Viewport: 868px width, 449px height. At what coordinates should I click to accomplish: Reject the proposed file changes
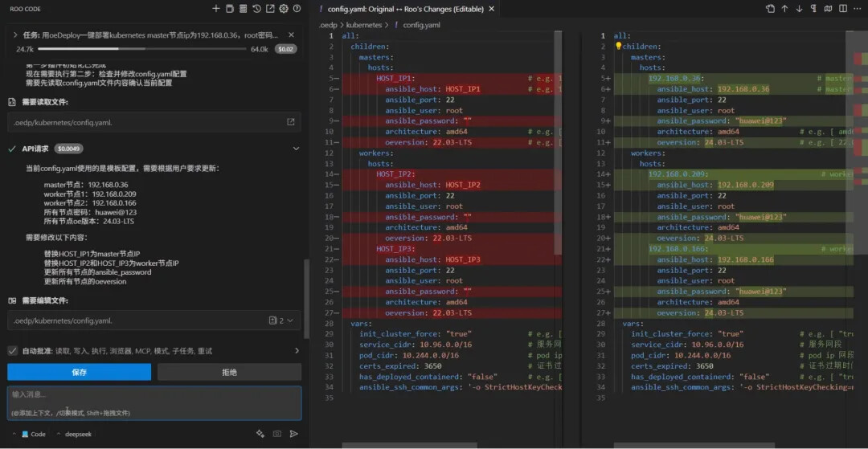229,372
